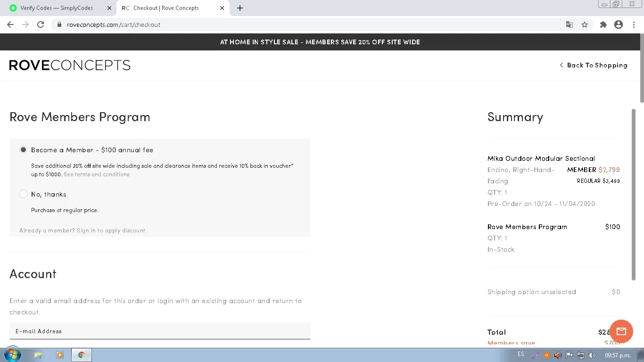Close the Checkout Rove Concepts tab
Screen dimensions: 644x362
click(222, 8)
